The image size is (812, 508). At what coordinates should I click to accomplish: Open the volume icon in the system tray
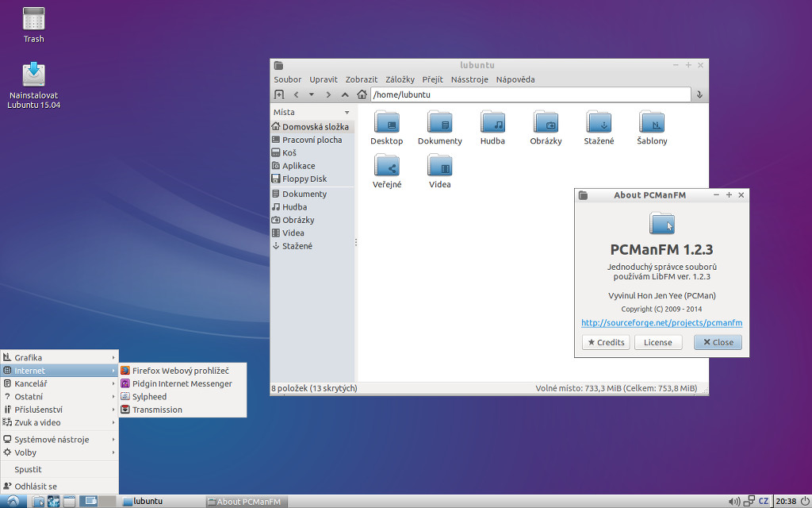point(733,502)
